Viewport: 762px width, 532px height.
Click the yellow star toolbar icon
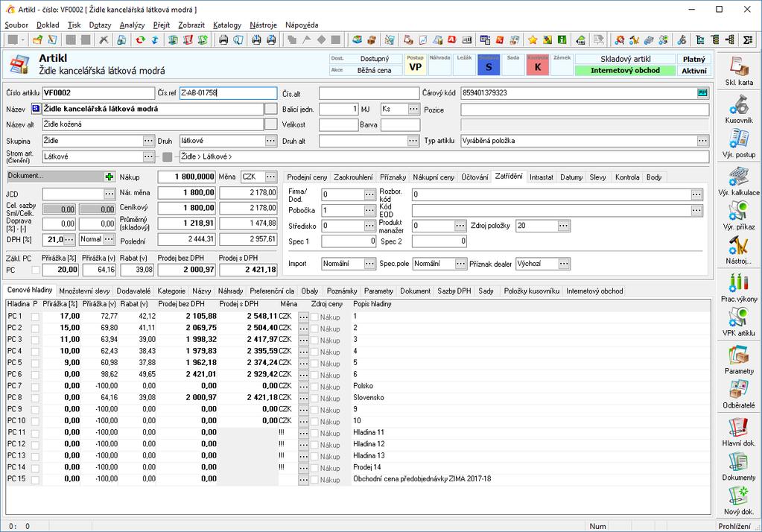(533, 40)
